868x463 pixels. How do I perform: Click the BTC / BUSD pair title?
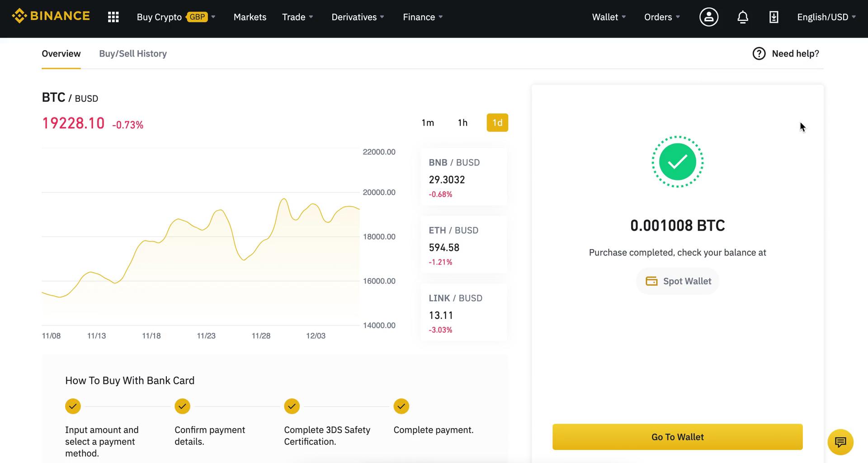(70, 98)
